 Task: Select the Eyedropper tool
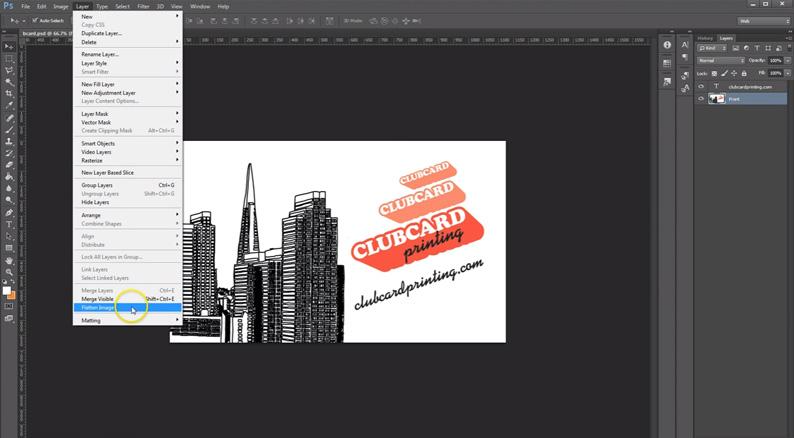9,105
